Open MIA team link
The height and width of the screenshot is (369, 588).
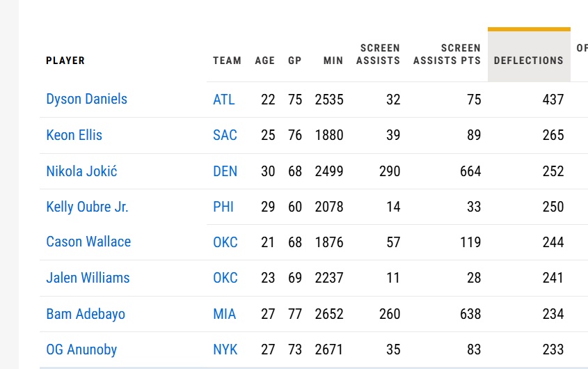tap(224, 314)
